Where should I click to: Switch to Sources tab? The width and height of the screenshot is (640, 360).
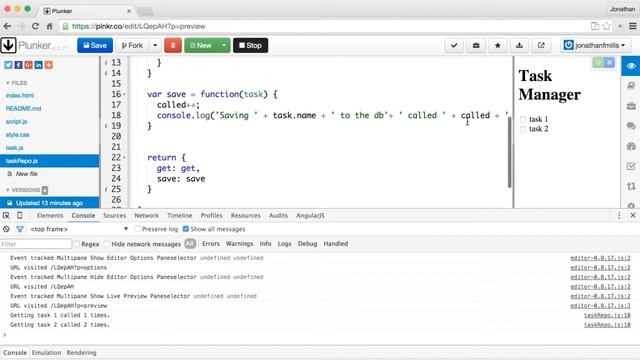coord(114,216)
